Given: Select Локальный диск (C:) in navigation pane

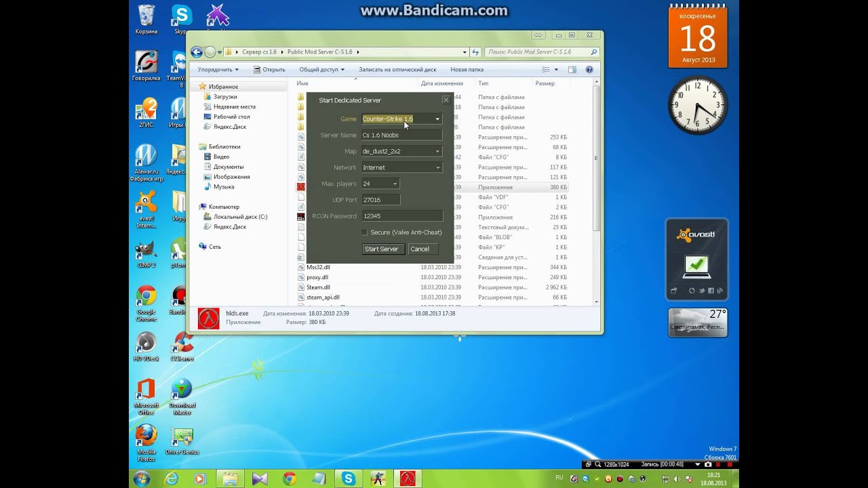Looking at the screenshot, I should click(x=240, y=217).
